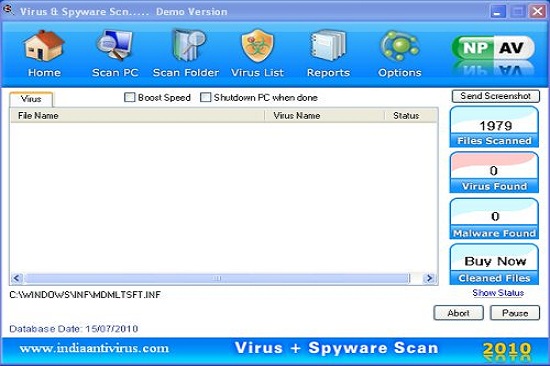Click the 2010 year badge
The height and width of the screenshot is (366, 550).
(507, 349)
